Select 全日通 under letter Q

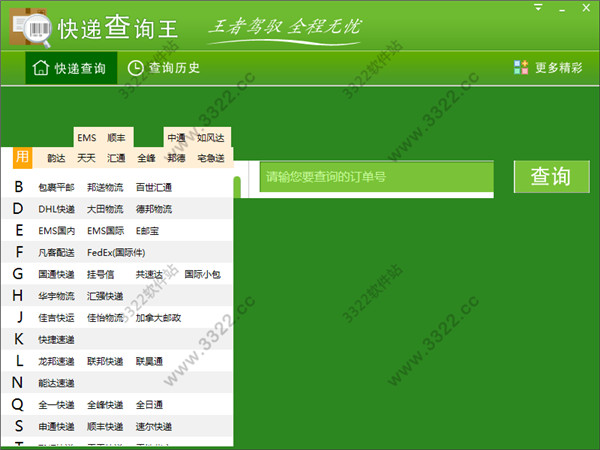(x=149, y=405)
